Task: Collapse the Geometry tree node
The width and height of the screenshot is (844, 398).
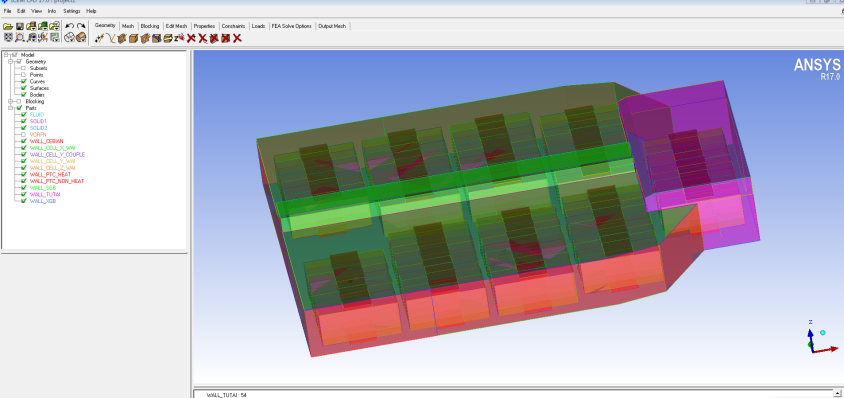Action: tap(11, 61)
